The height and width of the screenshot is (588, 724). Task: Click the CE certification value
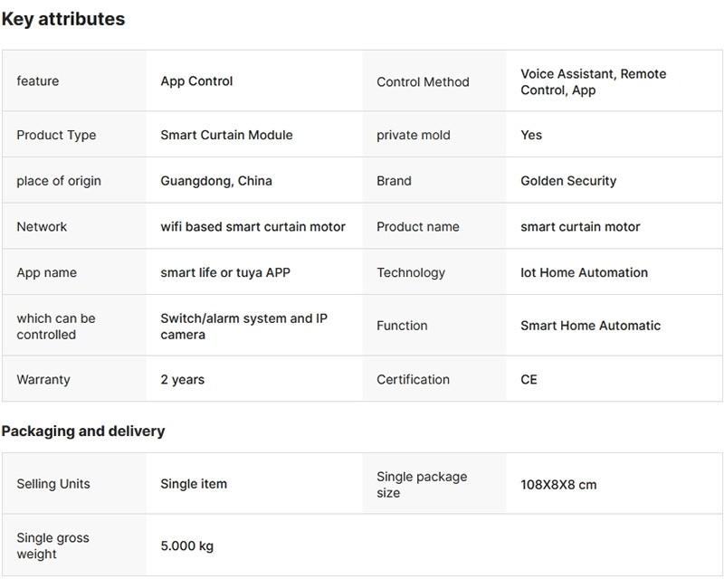(529, 380)
